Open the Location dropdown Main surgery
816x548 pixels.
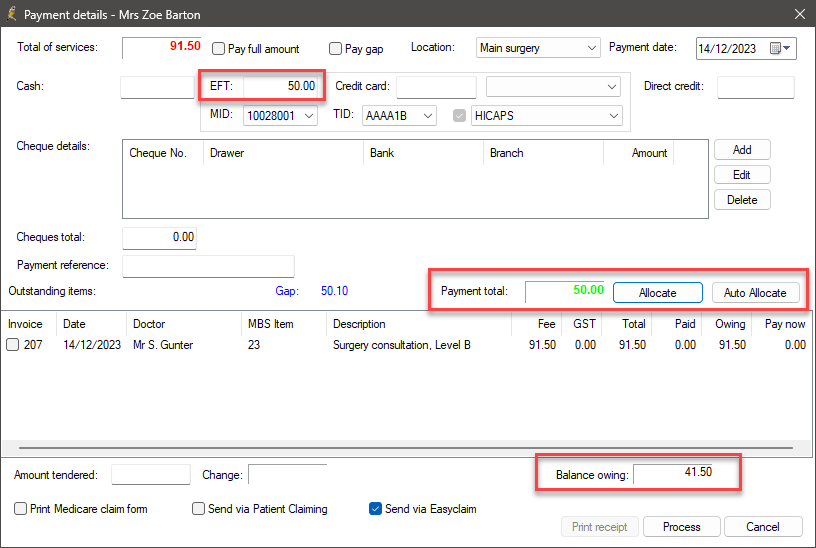point(538,48)
